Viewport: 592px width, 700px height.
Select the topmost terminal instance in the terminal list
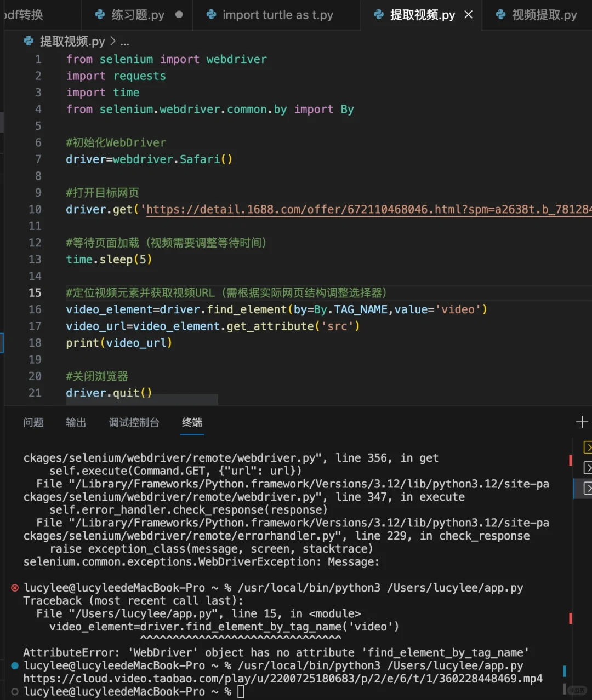click(588, 447)
